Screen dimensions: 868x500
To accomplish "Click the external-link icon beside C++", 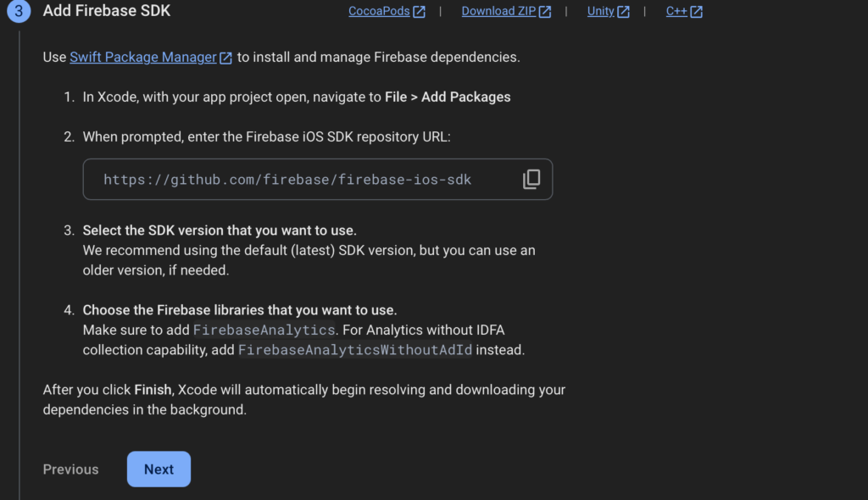I will [697, 12].
